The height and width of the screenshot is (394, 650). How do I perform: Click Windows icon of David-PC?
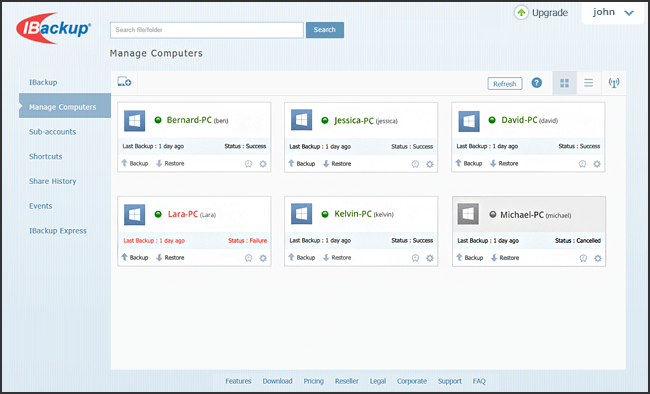point(469,121)
